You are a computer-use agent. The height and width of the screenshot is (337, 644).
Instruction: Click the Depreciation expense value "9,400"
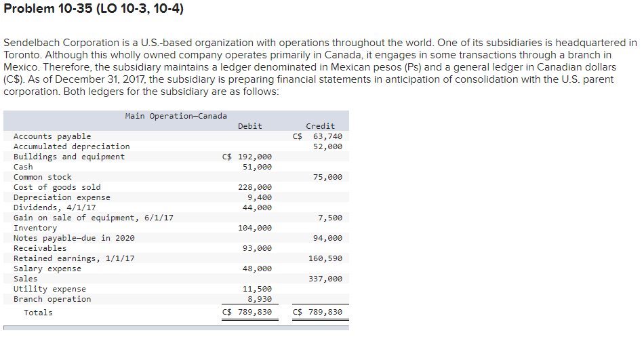(260, 198)
